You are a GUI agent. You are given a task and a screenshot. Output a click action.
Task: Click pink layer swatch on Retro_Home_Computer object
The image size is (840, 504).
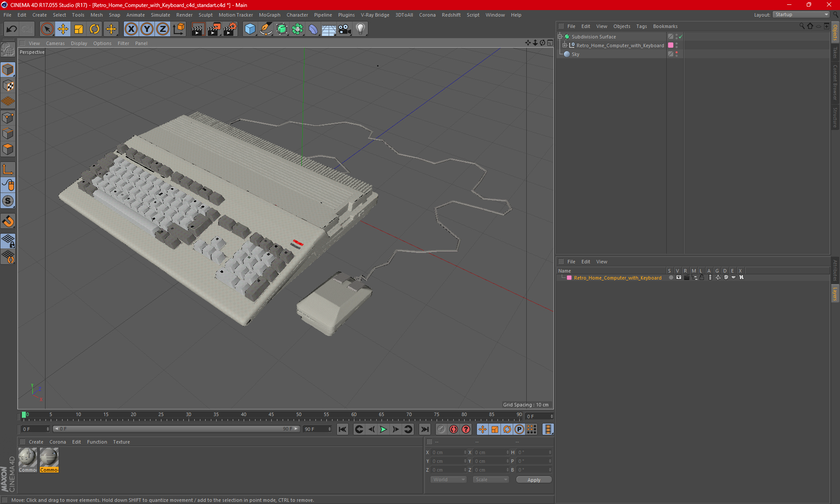click(x=671, y=45)
